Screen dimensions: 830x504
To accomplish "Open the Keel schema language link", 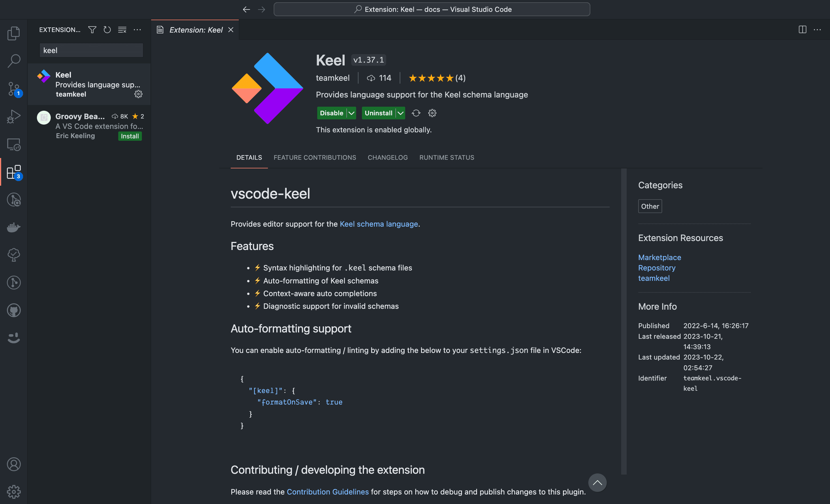I will click(x=379, y=224).
